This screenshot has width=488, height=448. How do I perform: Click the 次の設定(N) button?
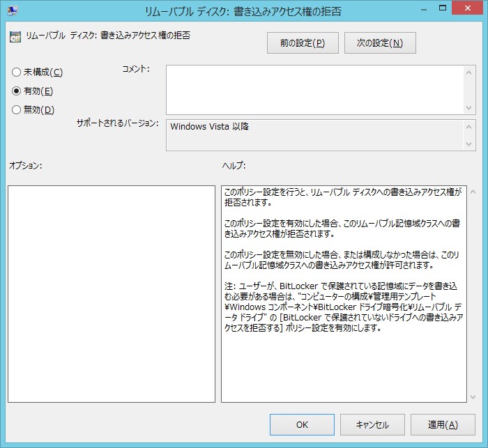click(x=380, y=43)
